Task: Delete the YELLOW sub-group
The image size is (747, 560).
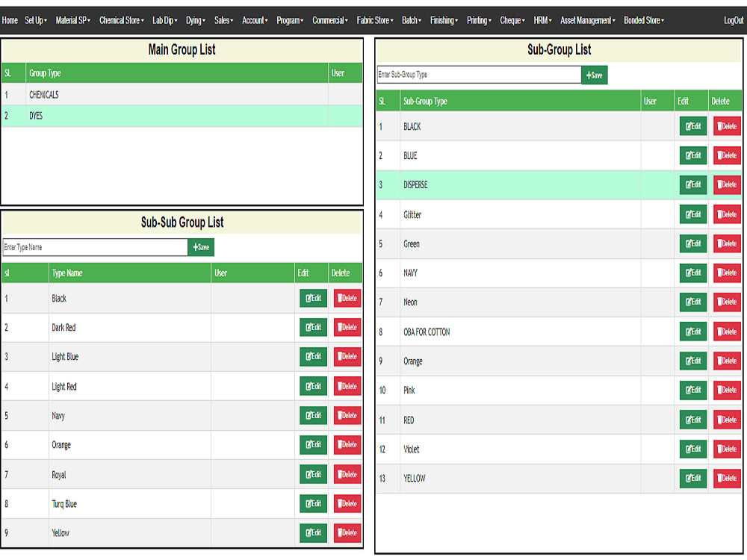Action: tap(727, 478)
